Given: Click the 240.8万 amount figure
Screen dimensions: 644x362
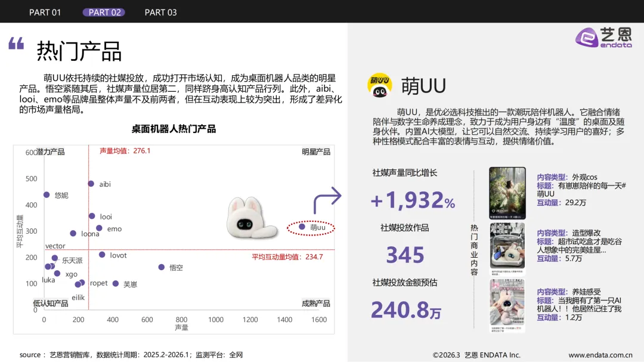Looking at the screenshot, I should point(406,310).
